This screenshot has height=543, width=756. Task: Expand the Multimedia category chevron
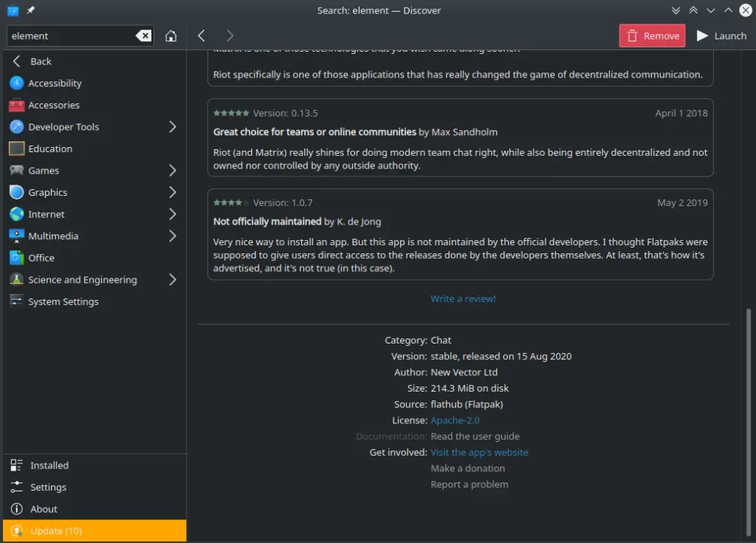[172, 236]
